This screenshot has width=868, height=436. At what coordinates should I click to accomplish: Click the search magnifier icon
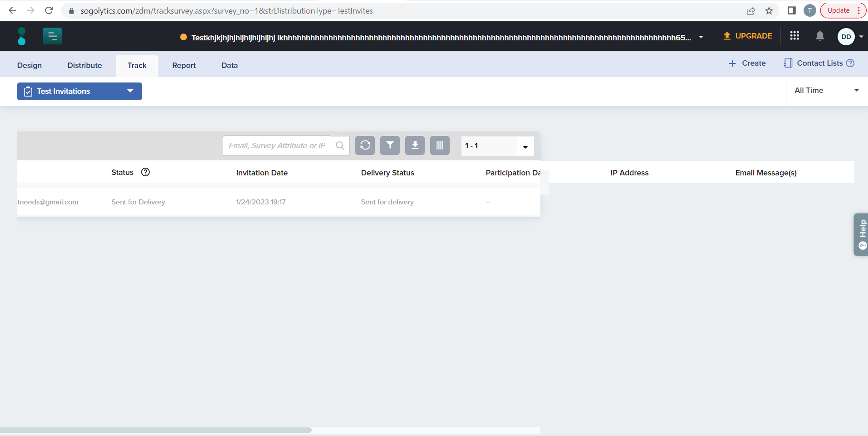(340, 145)
